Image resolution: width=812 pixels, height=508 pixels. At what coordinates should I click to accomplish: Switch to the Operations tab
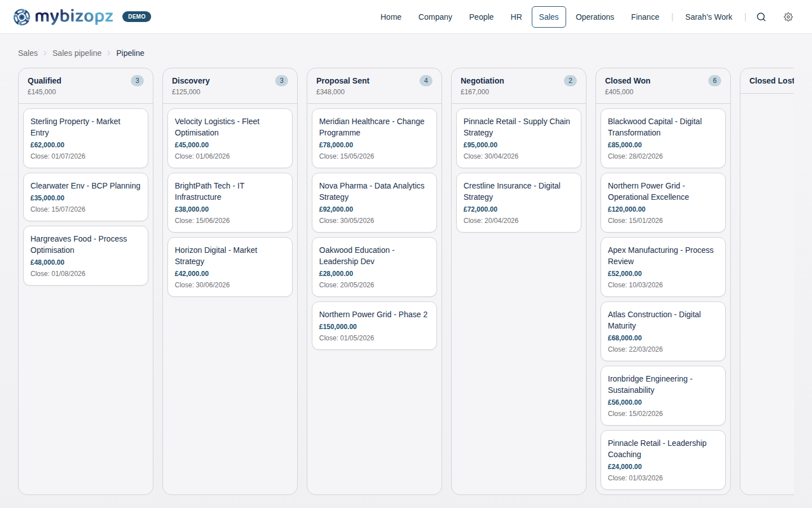(x=595, y=17)
